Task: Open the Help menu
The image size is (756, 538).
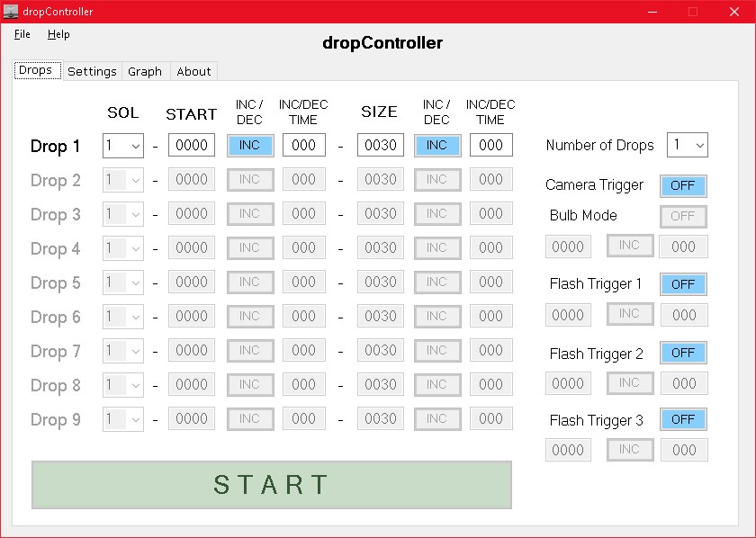Action: 59,34
